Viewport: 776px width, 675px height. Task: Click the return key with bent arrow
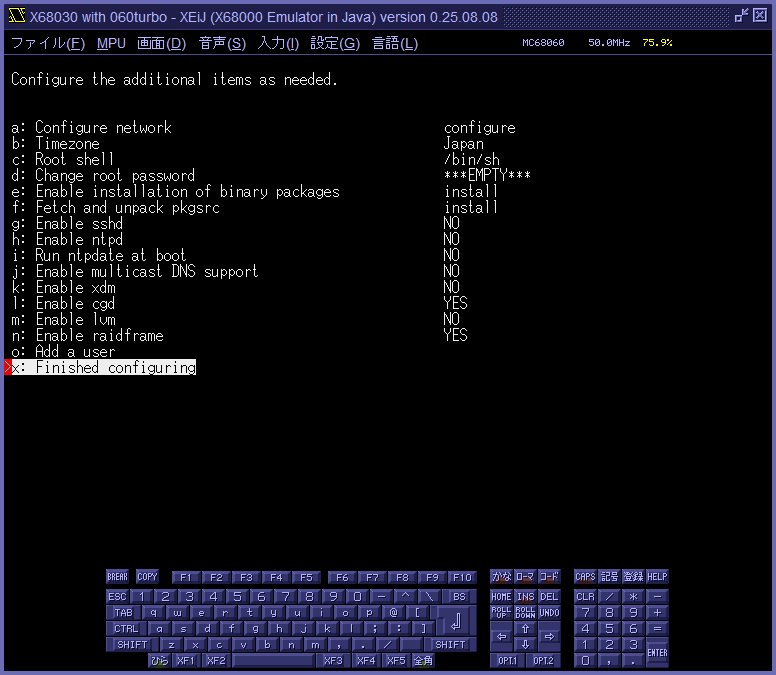456,621
